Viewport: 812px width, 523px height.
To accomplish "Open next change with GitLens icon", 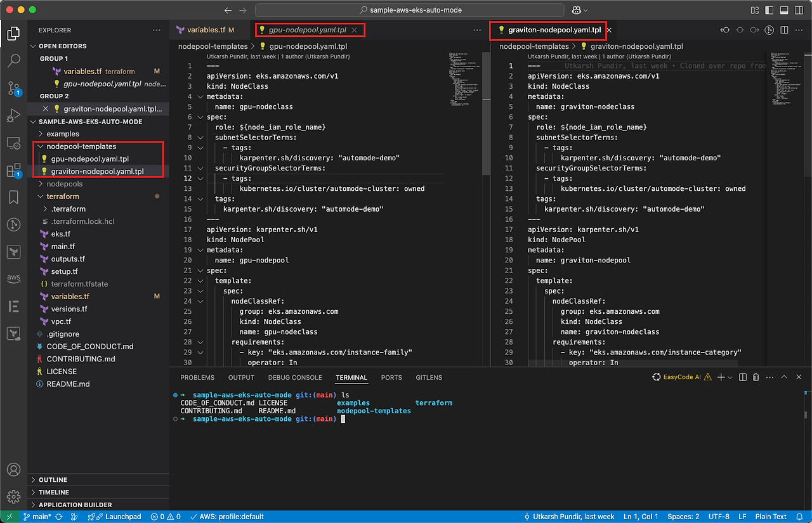I will (754, 30).
